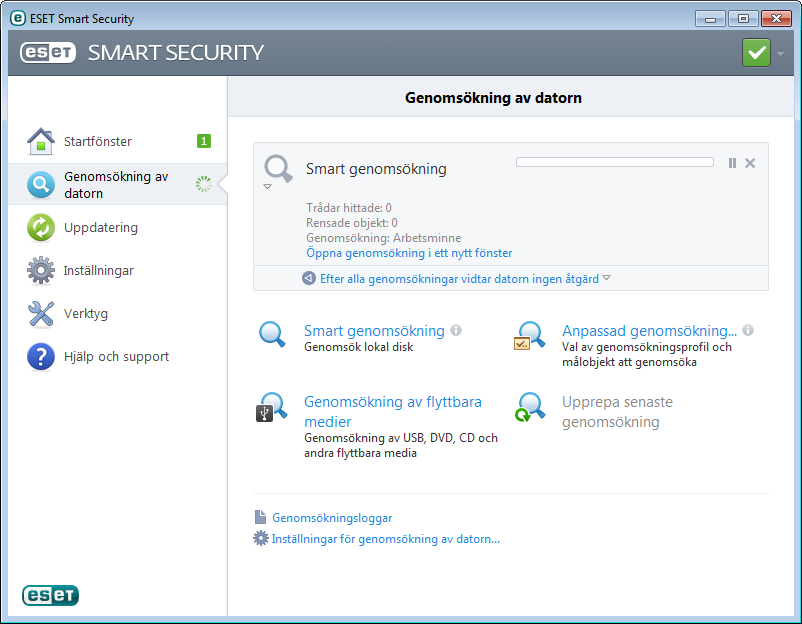The width and height of the screenshot is (802, 624).
Task: Click the Genomsökning: Arbetsminne status text
Action: [x=384, y=238]
